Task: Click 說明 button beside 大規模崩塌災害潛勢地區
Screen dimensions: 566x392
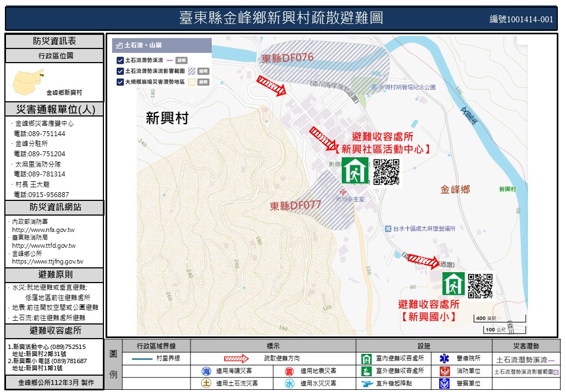Action: click(x=203, y=82)
